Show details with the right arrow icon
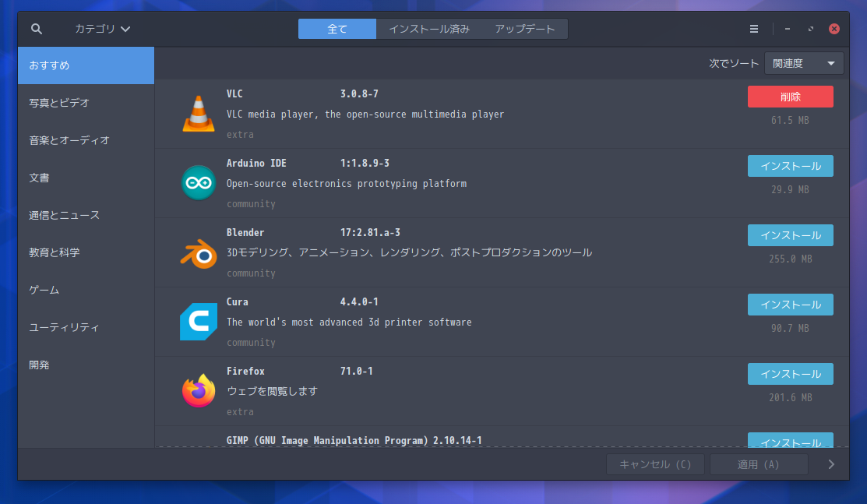 click(831, 464)
